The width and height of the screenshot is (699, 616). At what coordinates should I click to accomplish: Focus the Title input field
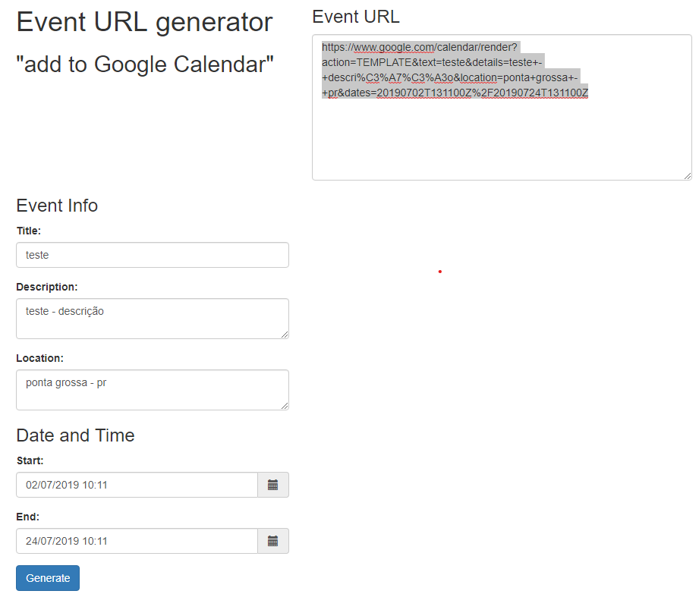(153, 255)
